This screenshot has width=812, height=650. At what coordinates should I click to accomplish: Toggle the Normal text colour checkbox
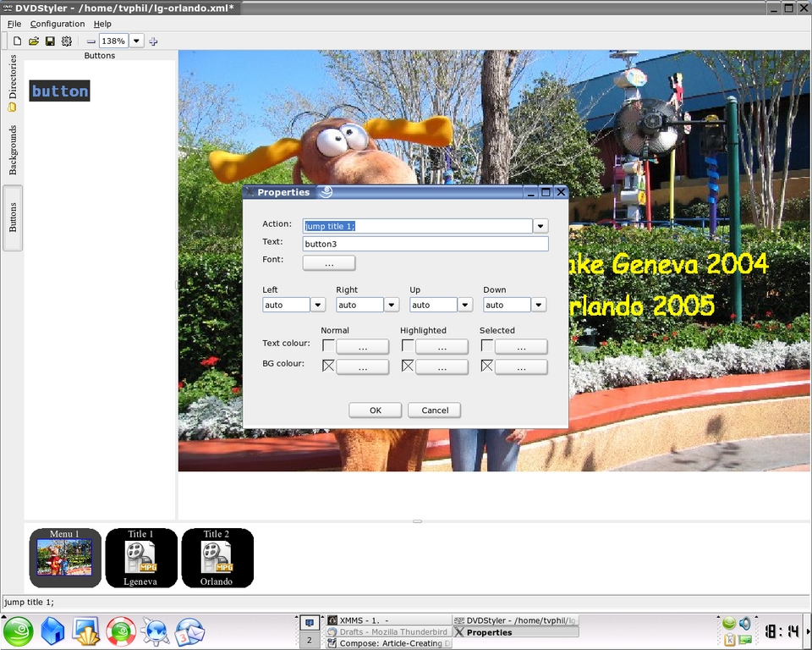click(x=328, y=345)
